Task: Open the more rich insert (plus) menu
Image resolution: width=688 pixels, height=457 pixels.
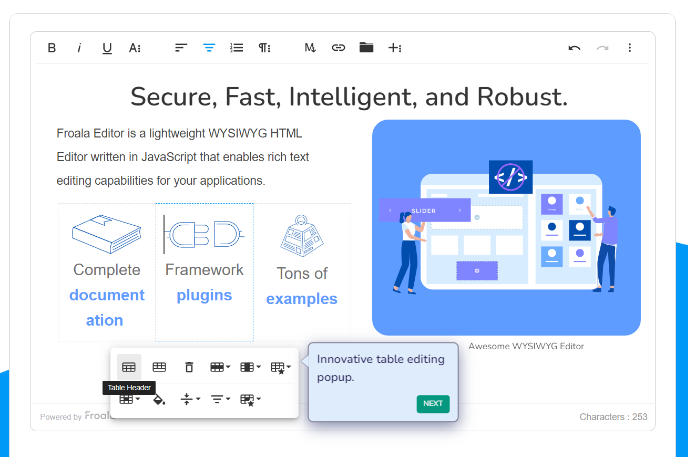Action: click(x=395, y=48)
